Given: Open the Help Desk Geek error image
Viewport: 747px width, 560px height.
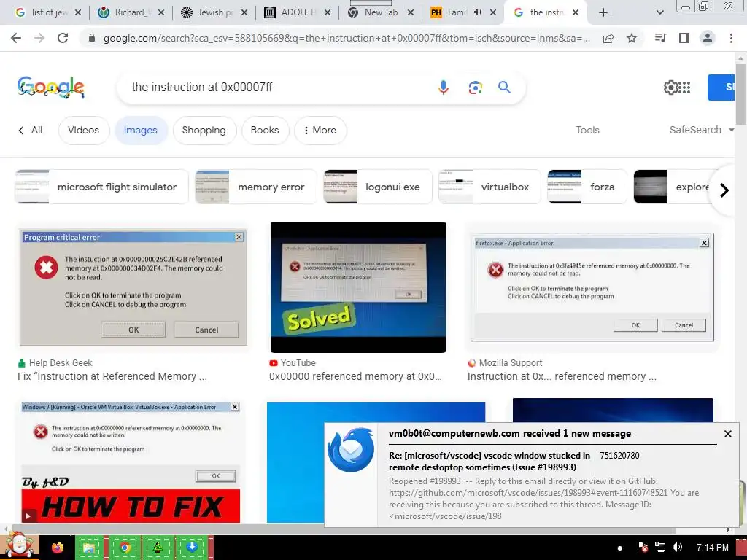Looking at the screenshot, I should (x=133, y=288).
